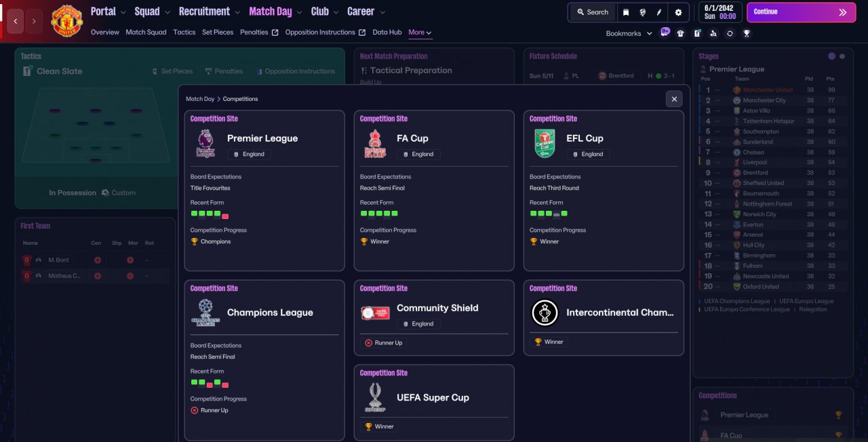Click the UEFA Super Cup trophy logo

click(x=375, y=397)
